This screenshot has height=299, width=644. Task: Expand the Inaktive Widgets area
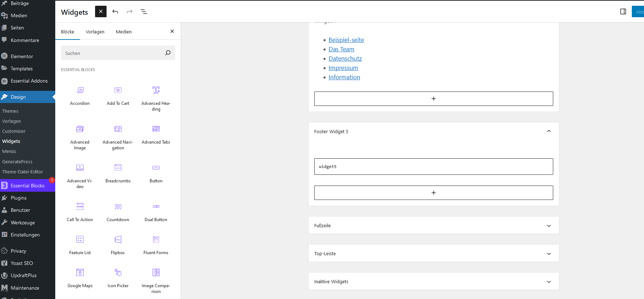point(549,281)
